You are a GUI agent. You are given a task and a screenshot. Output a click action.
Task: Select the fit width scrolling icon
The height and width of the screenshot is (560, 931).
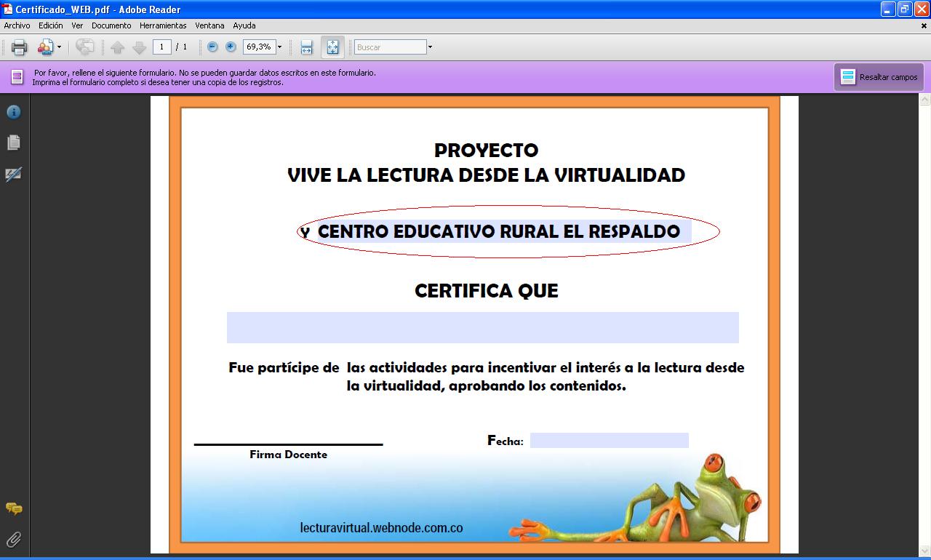pyautogui.click(x=306, y=47)
